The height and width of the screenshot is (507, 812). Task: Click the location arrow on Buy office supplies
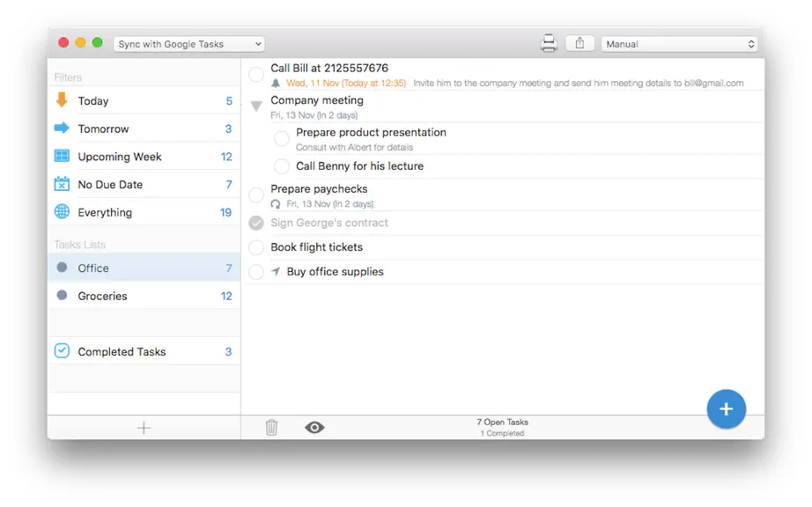pos(276,271)
